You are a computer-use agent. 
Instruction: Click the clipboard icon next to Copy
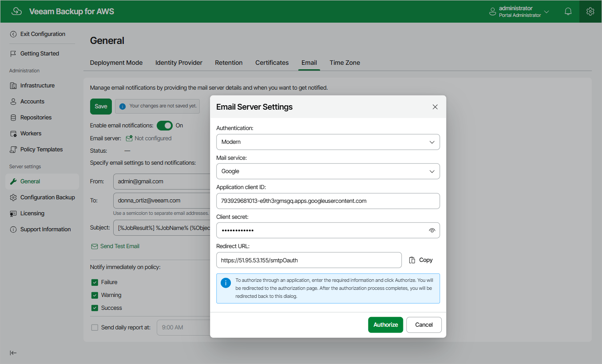pos(412,260)
